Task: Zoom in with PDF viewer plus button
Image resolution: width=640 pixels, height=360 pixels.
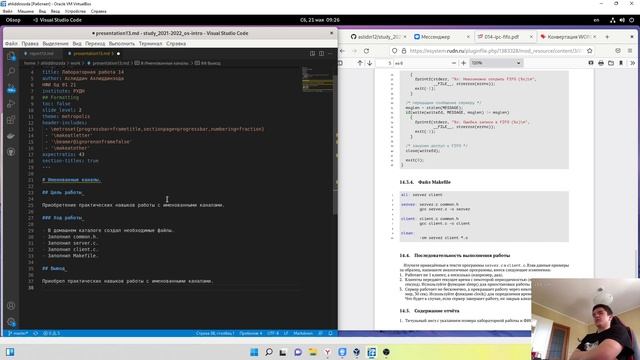Action: (463, 63)
